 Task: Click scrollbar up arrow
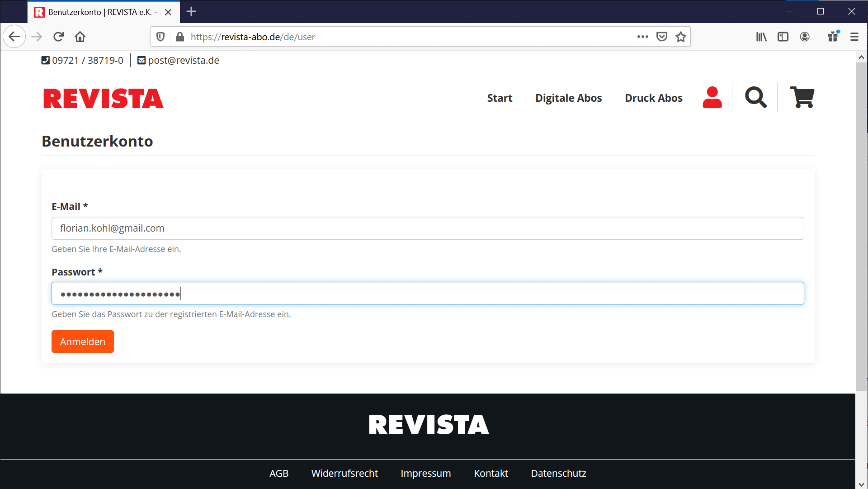point(861,57)
